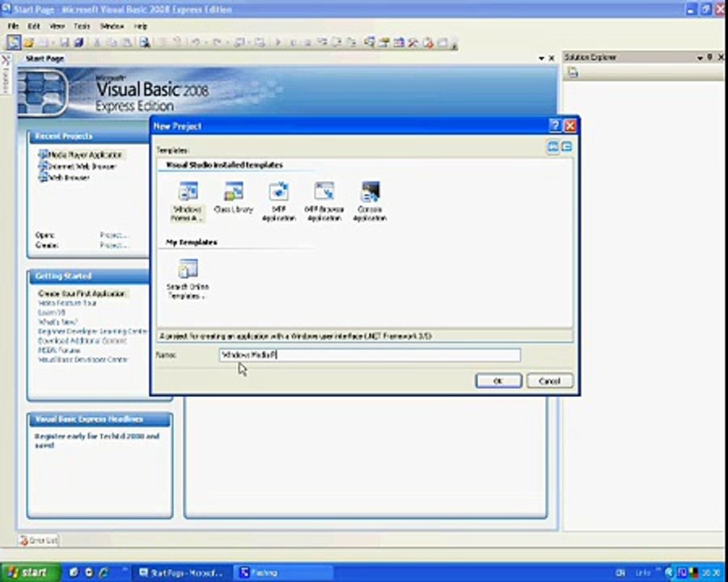728x582 pixels.
Task: Click the Windows Start button
Action: click(31, 572)
